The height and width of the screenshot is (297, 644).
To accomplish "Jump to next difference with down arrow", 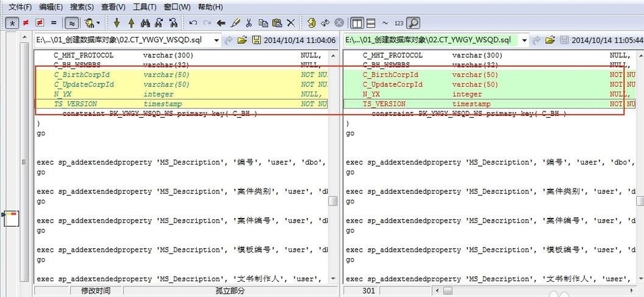I will (x=117, y=23).
